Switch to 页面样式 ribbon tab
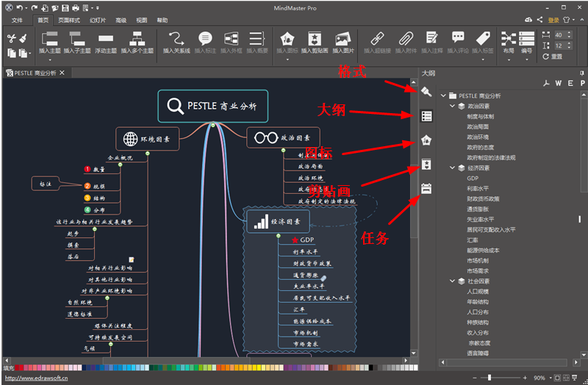Screen dimensions: 588x385 click(69, 21)
